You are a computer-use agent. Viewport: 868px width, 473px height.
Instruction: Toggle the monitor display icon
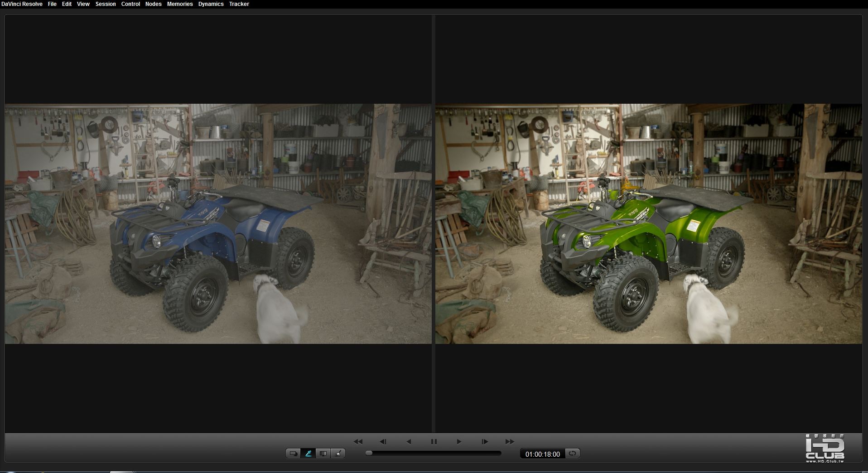323,454
